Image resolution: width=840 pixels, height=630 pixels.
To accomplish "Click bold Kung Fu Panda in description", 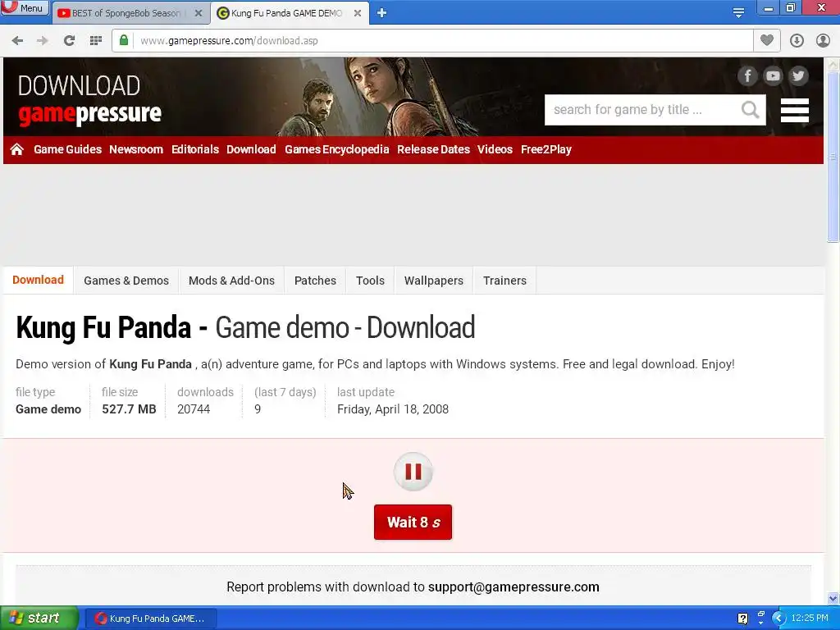I will pos(151,364).
